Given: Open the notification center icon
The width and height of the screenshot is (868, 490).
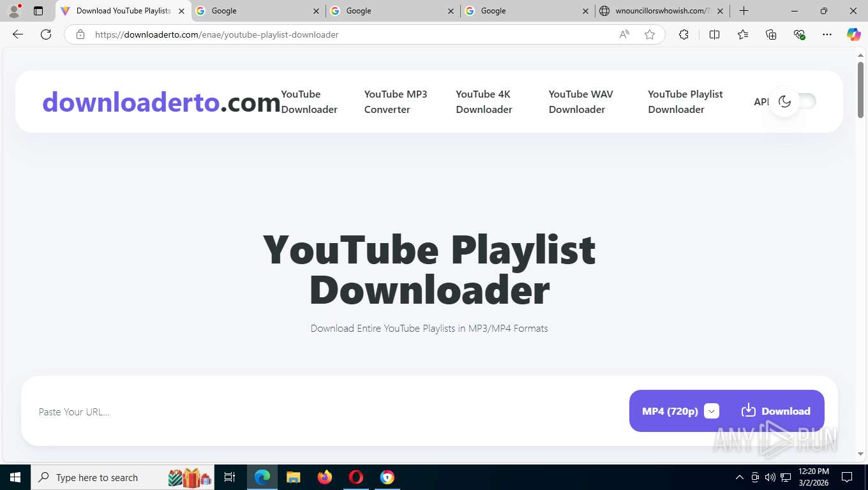Looking at the screenshot, I should pos(847,477).
